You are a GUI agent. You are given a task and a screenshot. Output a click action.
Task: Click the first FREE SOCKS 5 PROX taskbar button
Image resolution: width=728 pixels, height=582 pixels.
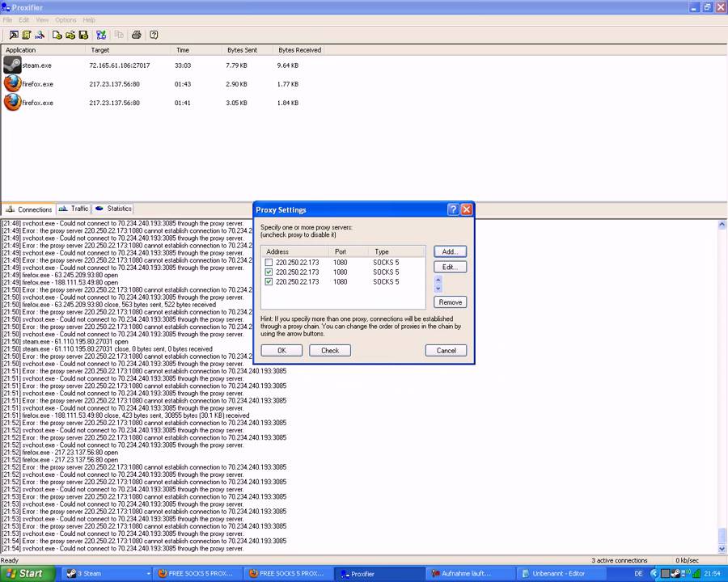click(199, 574)
